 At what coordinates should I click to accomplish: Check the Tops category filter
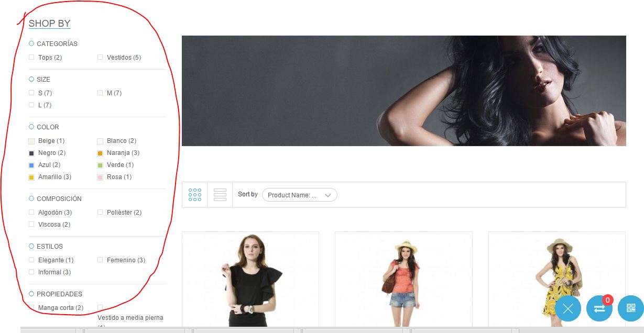(x=31, y=58)
